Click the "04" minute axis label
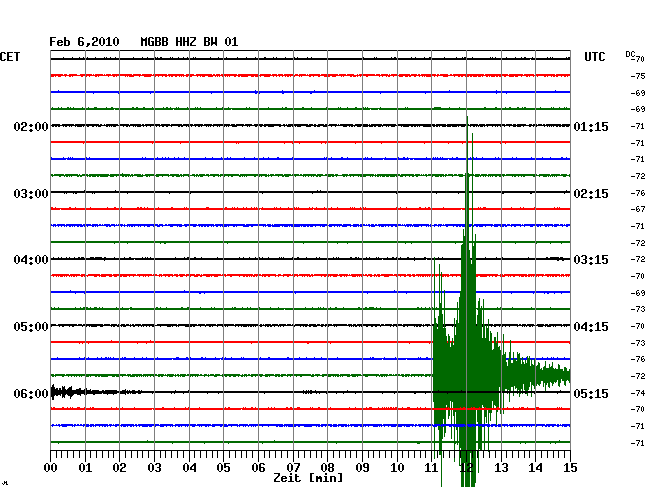This screenshot has height=494, width=650. tap(189, 467)
